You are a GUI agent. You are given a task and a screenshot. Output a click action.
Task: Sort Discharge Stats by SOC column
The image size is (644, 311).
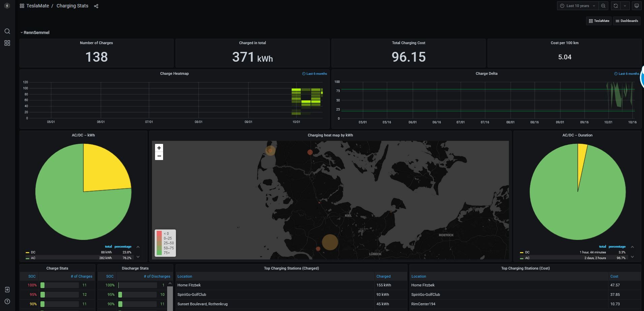point(110,276)
